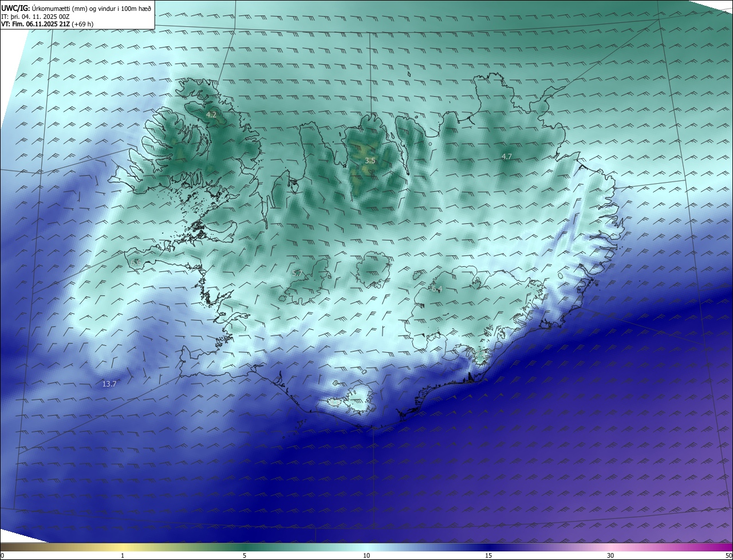Click the 4.2 value over the Westfjords
Viewport: 733px width, 560px height.
point(211,115)
